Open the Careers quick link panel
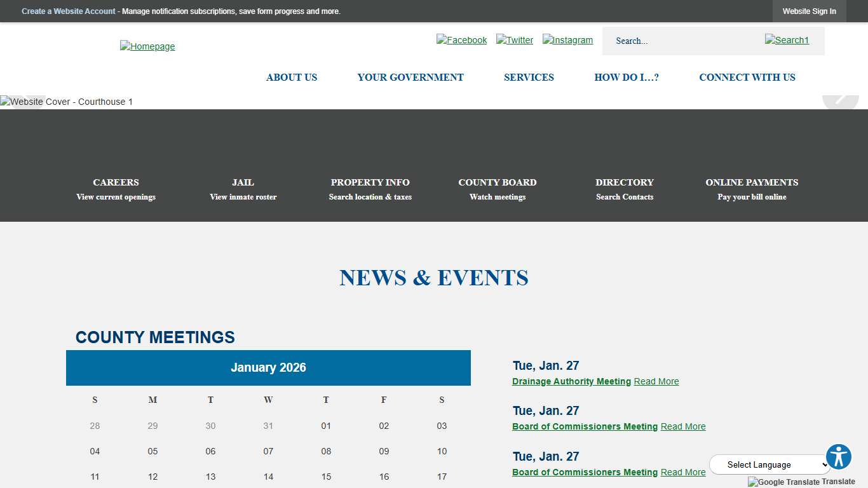Viewport: 868px width, 488px height. pyautogui.click(x=116, y=189)
